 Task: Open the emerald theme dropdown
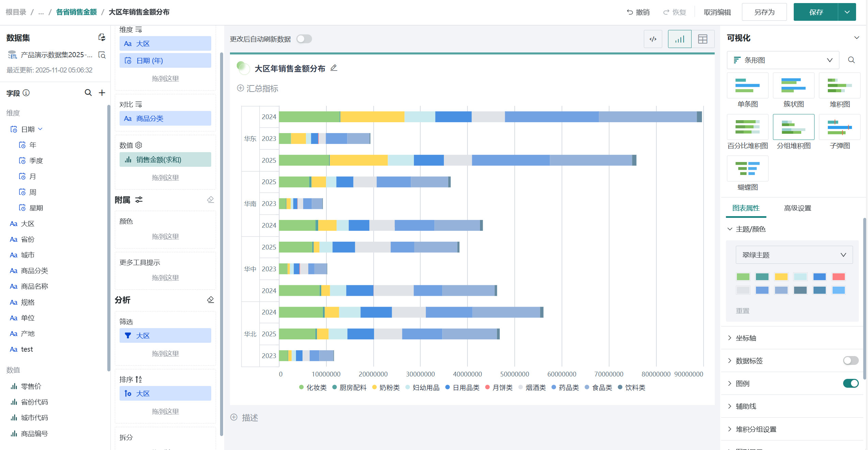click(x=794, y=255)
